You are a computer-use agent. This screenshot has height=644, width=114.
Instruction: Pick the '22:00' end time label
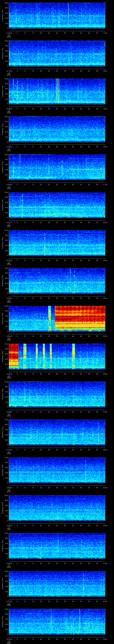tap(105, 223)
